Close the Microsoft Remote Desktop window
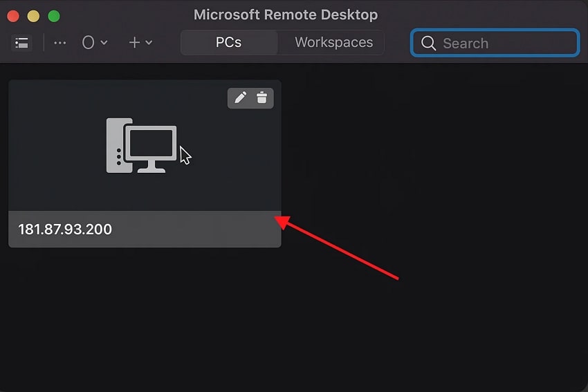 coord(13,16)
